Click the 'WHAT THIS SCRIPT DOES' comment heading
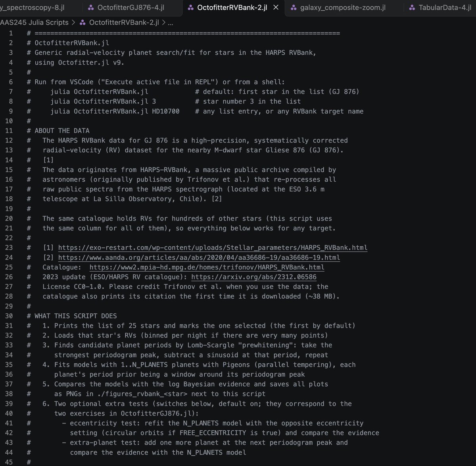Viewport: 476px width, 466px height. pyautogui.click(x=76, y=316)
